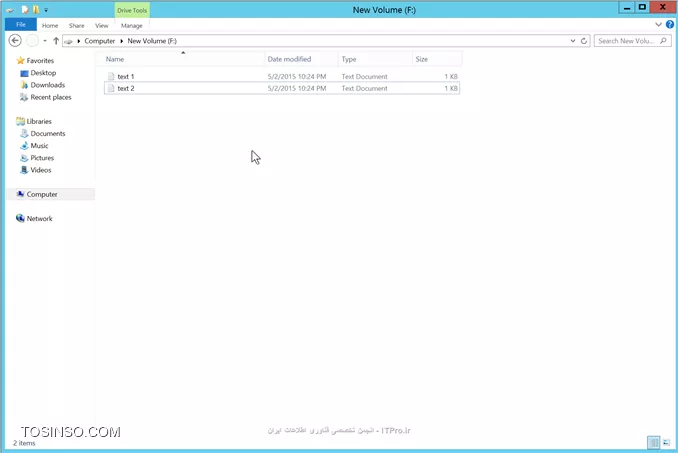Screen dimensions: 678x453
Task: Click Computer in the address breadcrumb
Action: pos(99,41)
